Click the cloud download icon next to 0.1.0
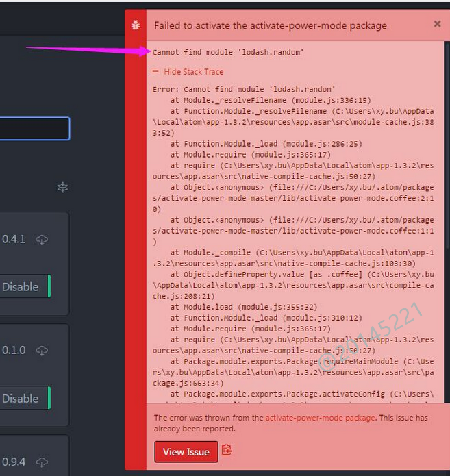The height and width of the screenshot is (476, 450). coord(42,351)
